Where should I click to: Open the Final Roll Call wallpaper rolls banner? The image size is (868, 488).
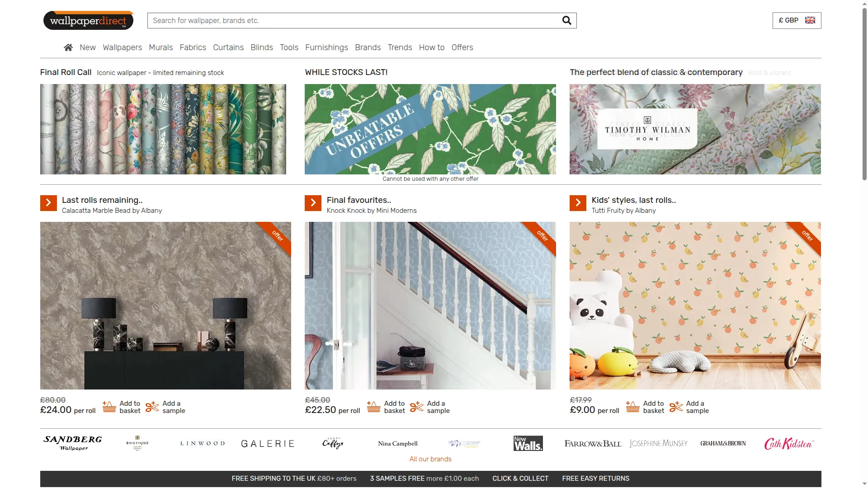point(163,129)
